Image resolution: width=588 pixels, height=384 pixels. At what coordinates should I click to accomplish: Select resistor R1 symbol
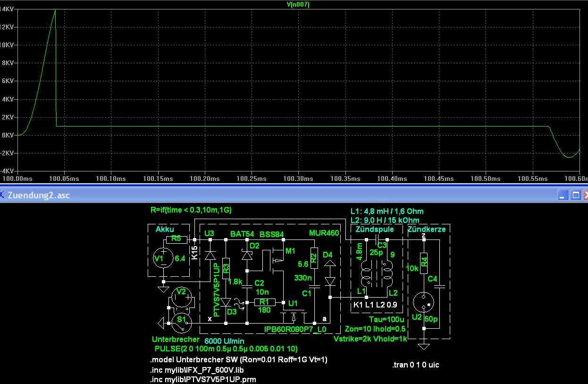pos(264,302)
